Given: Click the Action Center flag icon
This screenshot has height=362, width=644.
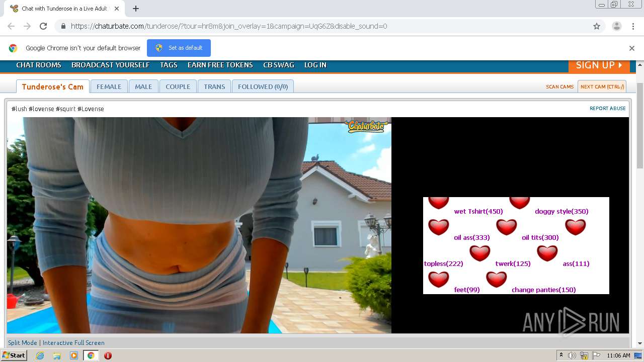Looking at the screenshot, I should click(596, 355).
